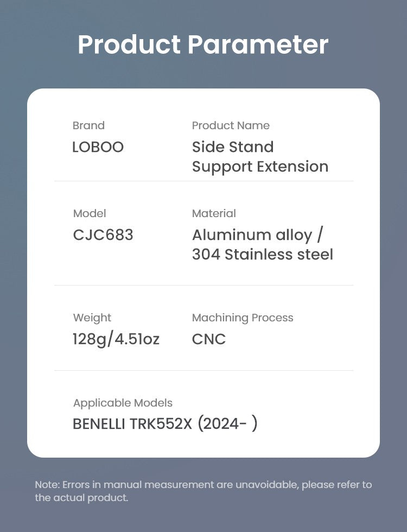Select the Brand label
This screenshot has height=532, width=407.
click(x=88, y=125)
